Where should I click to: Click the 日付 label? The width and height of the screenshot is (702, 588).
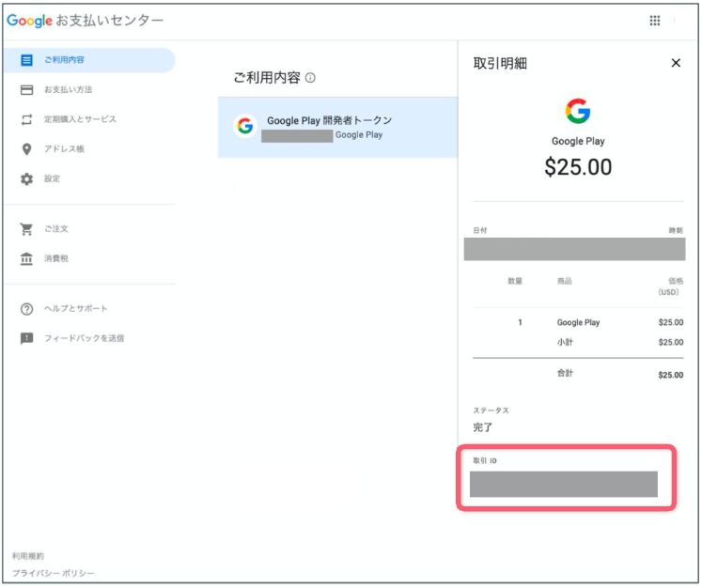(x=480, y=230)
